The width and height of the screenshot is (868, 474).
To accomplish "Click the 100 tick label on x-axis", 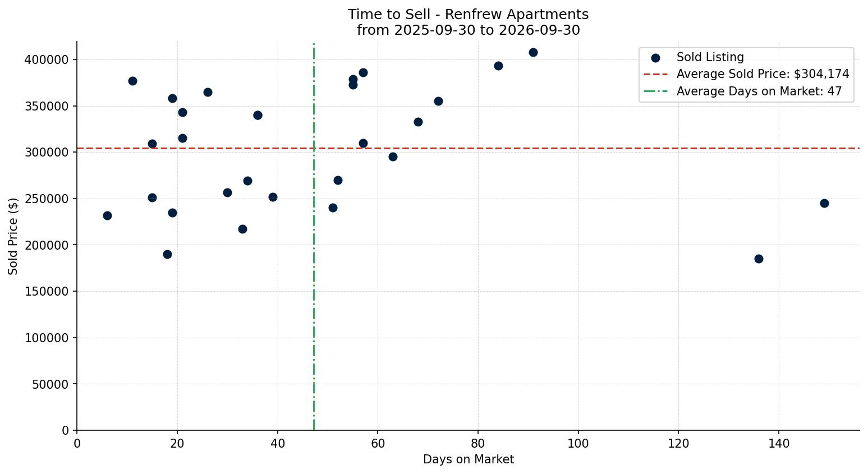I will click(578, 444).
